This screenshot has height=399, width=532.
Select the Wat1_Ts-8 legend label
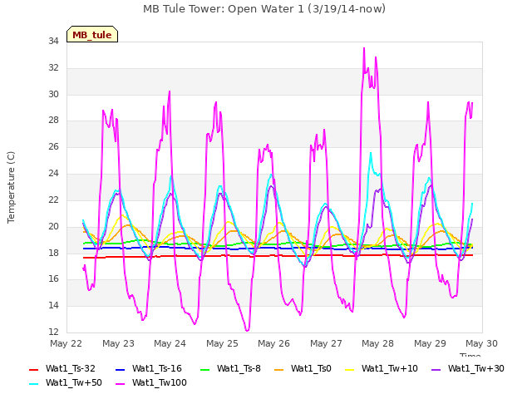[239, 369]
